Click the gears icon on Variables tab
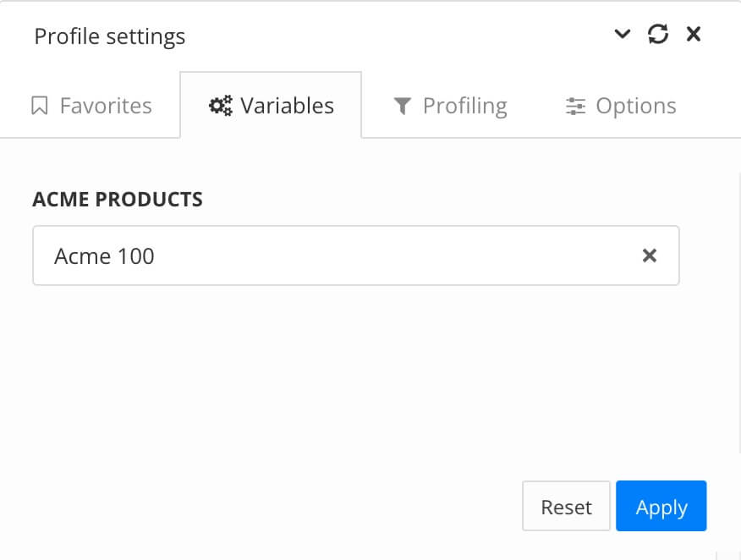Screen dimensions: 741x560 tap(222, 104)
